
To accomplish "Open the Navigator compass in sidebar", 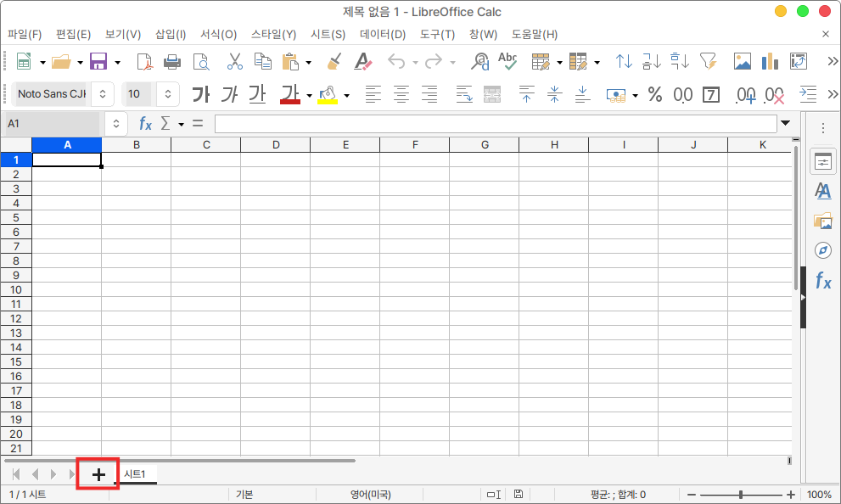I will (822, 250).
